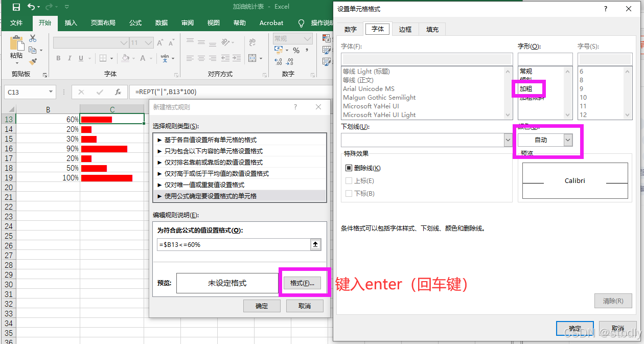
Task: Select rule type 仅对唯一值或重复值设置格式
Action: tap(239, 185)
